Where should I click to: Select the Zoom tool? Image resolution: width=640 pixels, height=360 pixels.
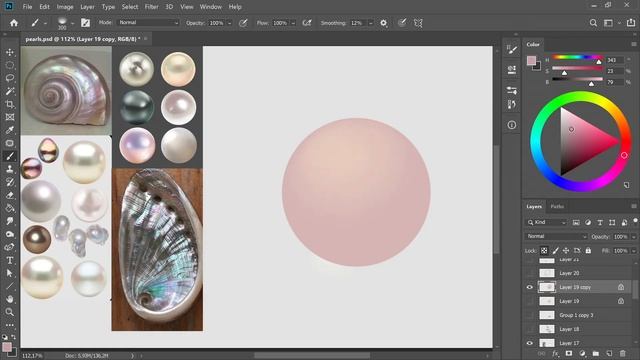(10, 312)
